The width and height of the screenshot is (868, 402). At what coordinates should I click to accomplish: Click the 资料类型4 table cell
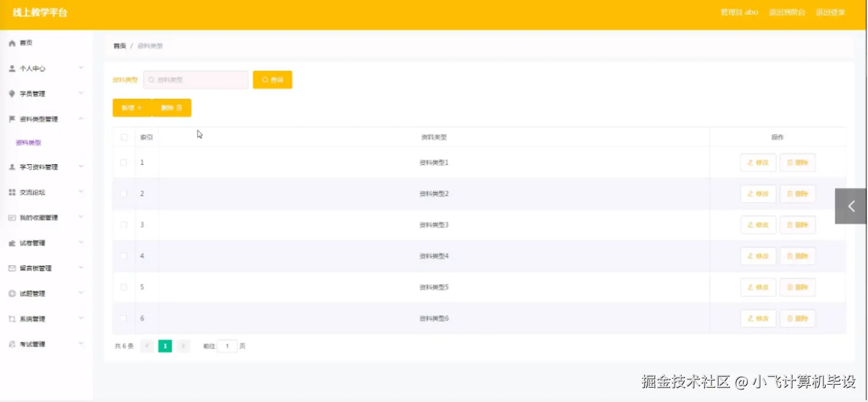(x=434, y=256)
